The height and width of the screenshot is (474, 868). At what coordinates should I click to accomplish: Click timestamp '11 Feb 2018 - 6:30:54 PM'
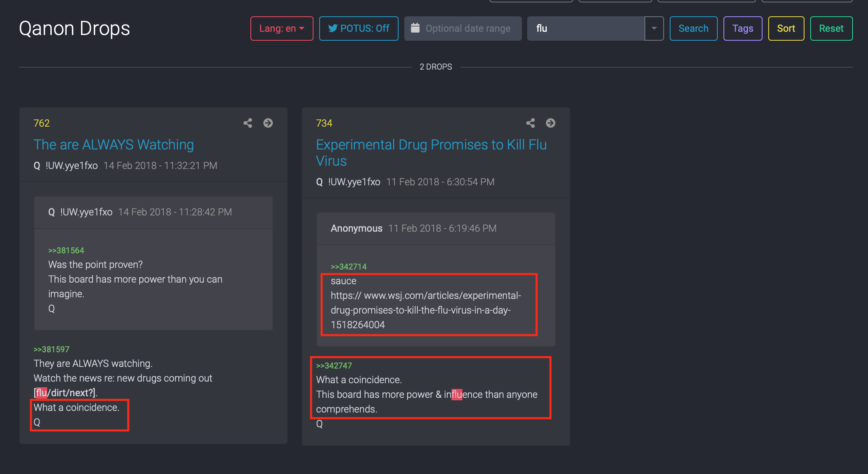tap(440, 182)
